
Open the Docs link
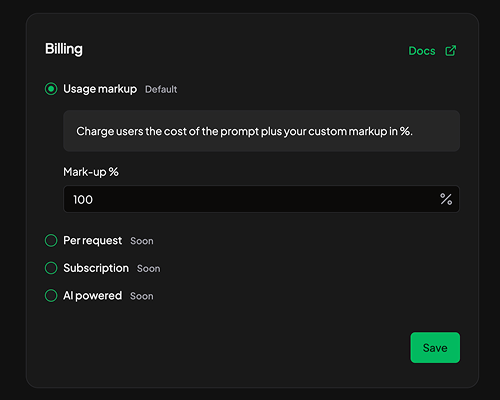(422, 51)
